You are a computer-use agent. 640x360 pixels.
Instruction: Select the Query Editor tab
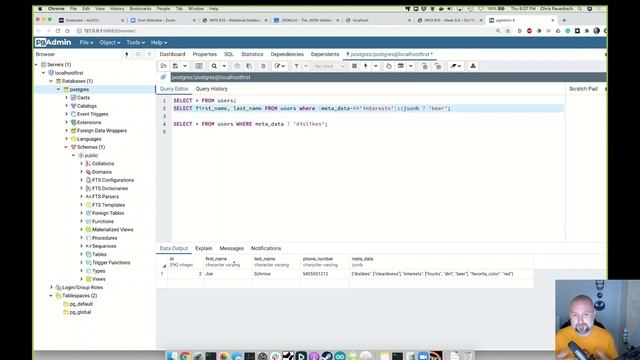[174, 89]
